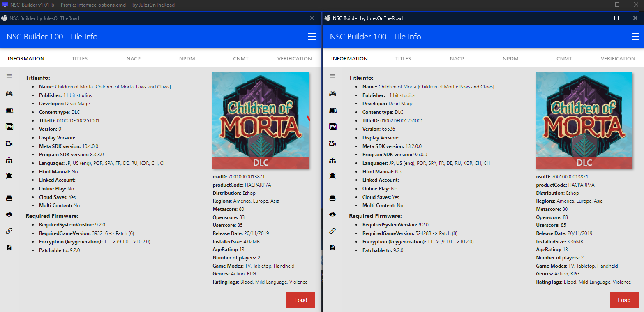
Task: Click left window sidebar three-line list icon
Action: tap(9, 76)
